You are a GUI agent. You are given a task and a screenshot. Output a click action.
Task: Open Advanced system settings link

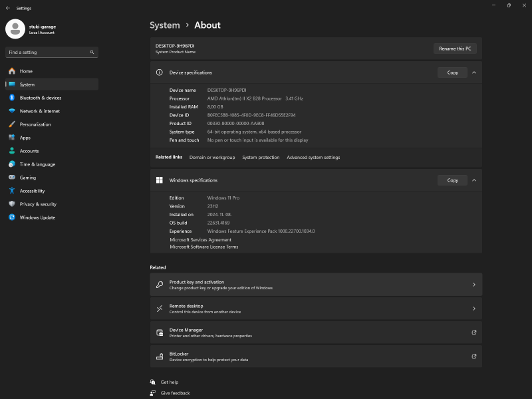(313, 157)
